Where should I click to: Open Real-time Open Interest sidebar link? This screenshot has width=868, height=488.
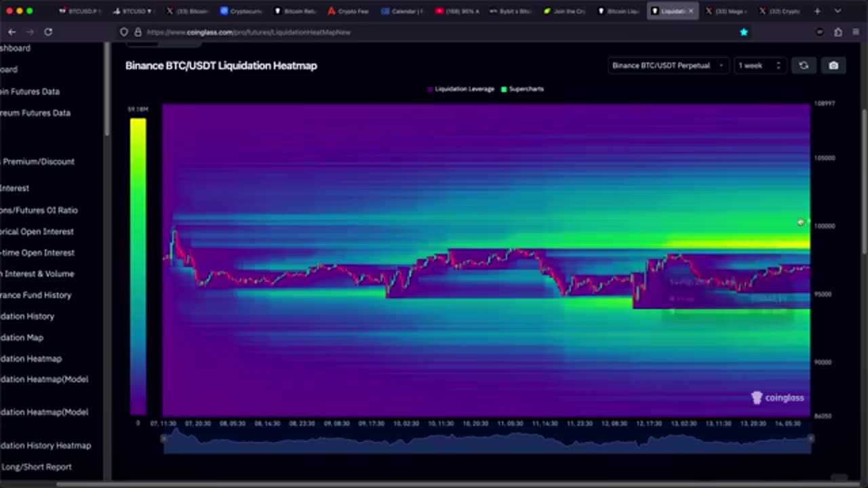[37, 253]
